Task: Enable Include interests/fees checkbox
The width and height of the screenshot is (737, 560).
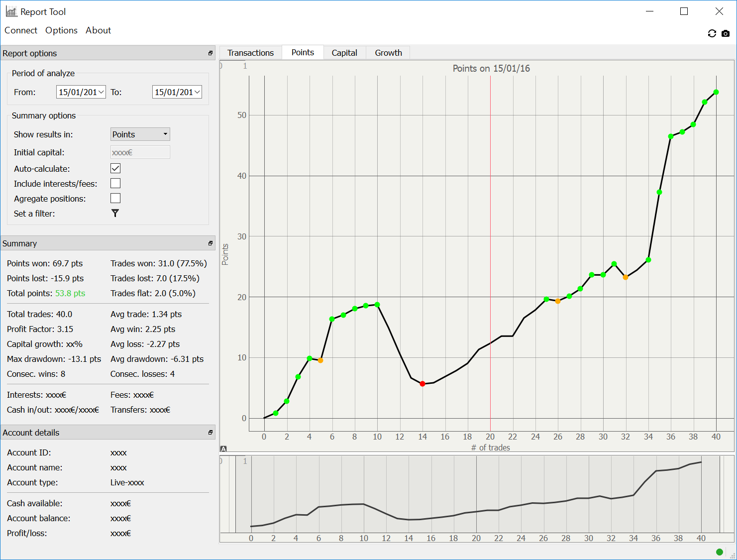Action: click(x=115, y=183)
